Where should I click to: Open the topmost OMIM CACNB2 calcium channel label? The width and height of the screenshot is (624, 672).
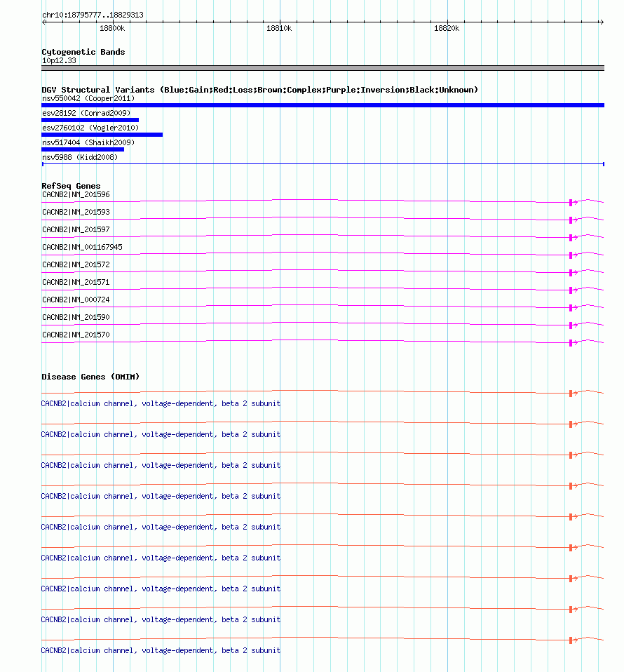(161, 404)
